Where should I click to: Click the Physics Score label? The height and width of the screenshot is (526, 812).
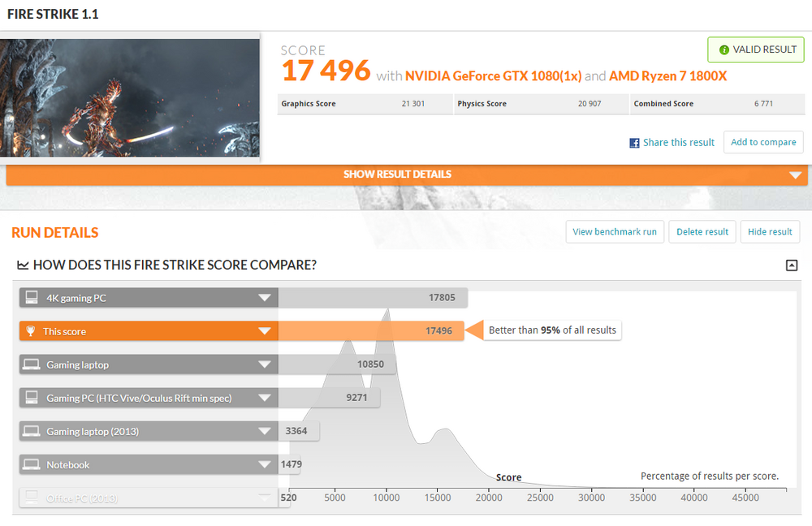[x=482, y=104]
